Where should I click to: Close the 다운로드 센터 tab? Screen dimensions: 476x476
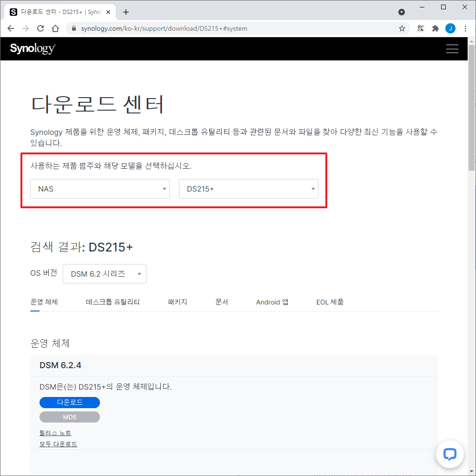[x=108, y=12]
